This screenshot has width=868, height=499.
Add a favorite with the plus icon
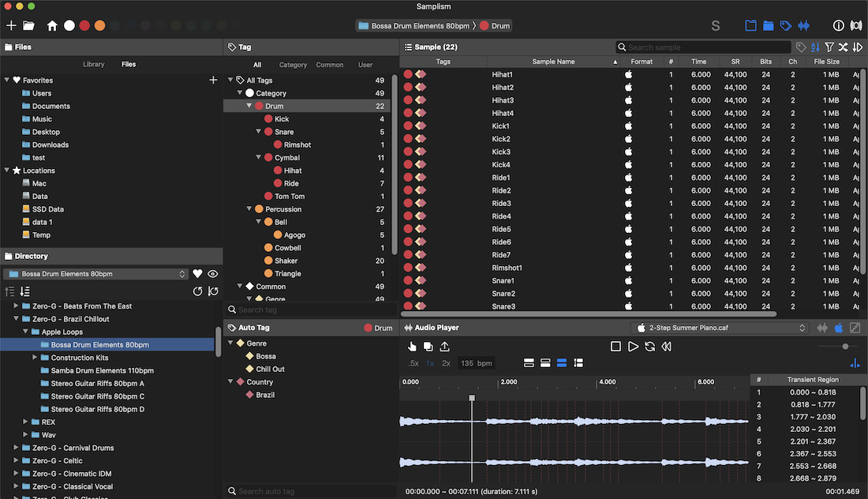pyautogui.click(x=213, y=81)
